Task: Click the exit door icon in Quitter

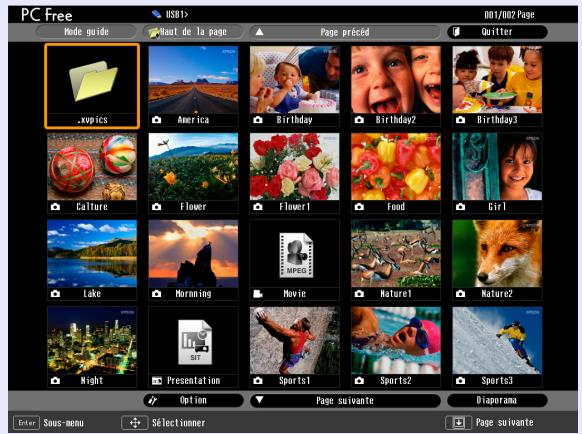Action: (x=456, y=32)
